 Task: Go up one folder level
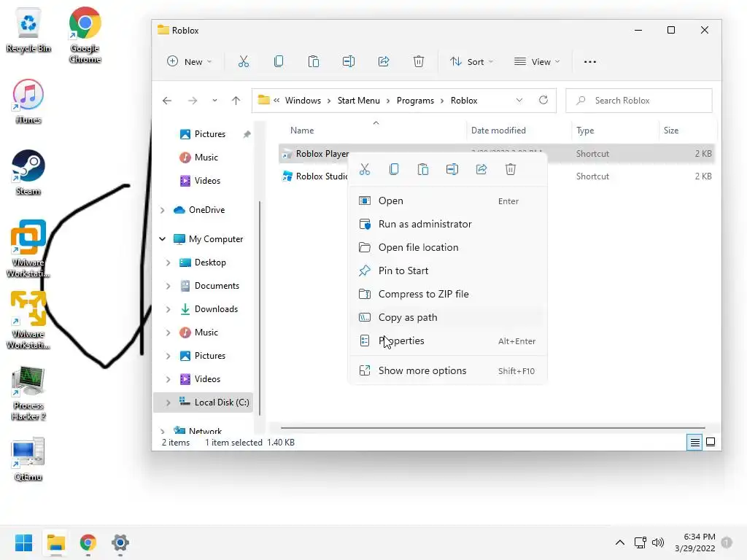pyautogui.click(x=236, y=101)
